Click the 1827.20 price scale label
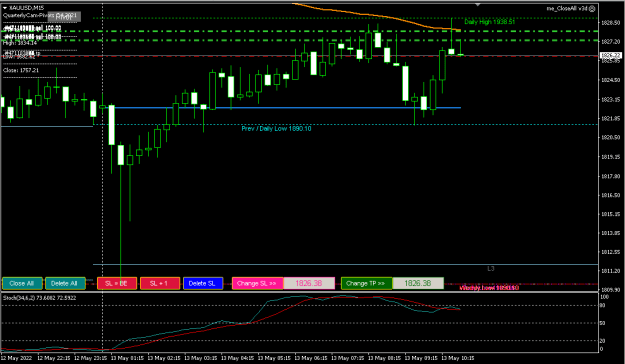 tap(610, 42)
